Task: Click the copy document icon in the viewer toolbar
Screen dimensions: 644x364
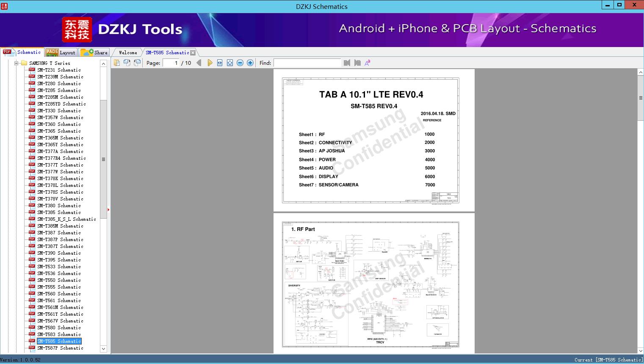Action: 116,63
